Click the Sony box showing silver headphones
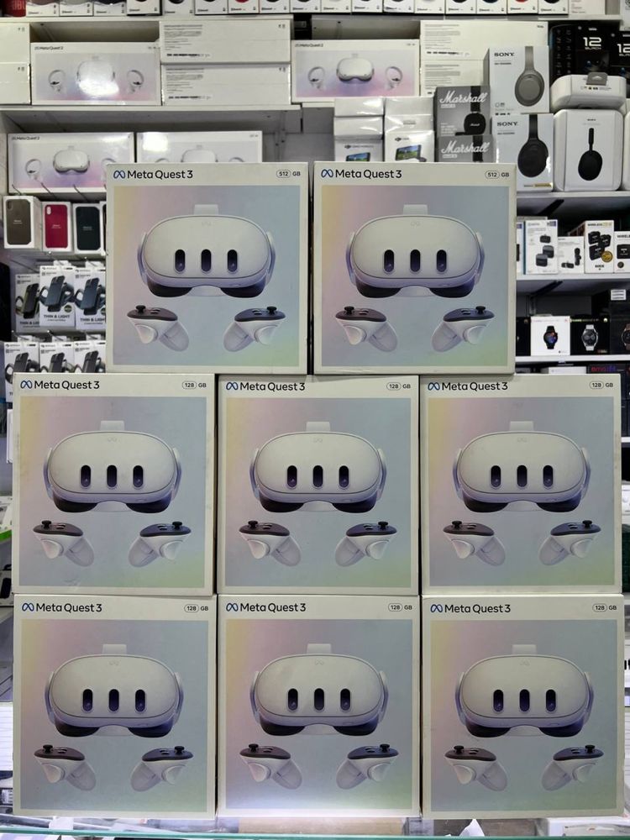630x840 pixels. tap(517, 81)
